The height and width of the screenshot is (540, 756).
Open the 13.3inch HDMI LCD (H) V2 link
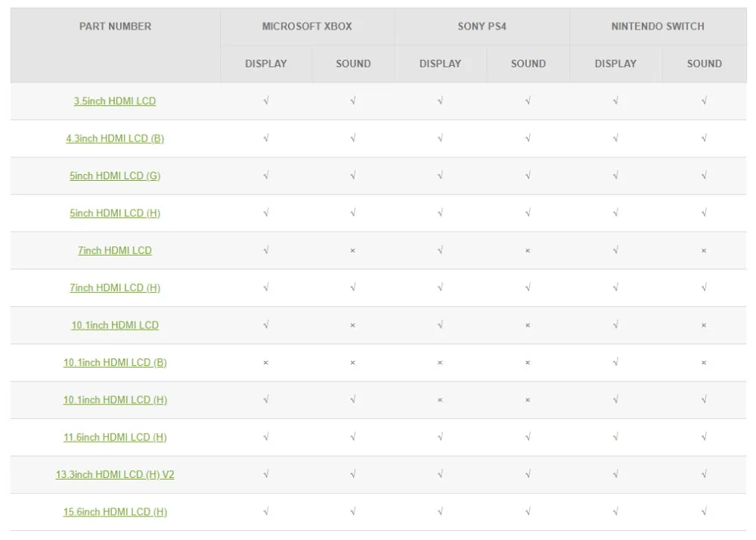tap(115, 474)
